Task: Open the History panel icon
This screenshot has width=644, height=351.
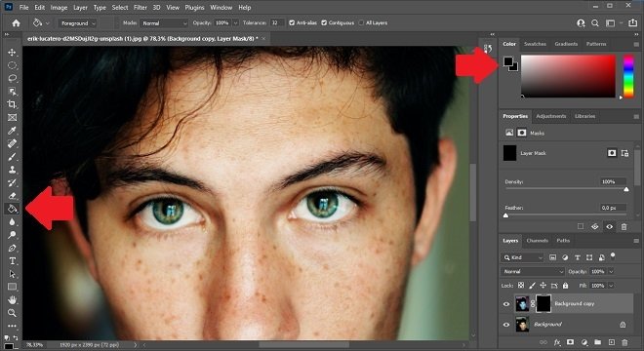Action: tap(488, 49)
